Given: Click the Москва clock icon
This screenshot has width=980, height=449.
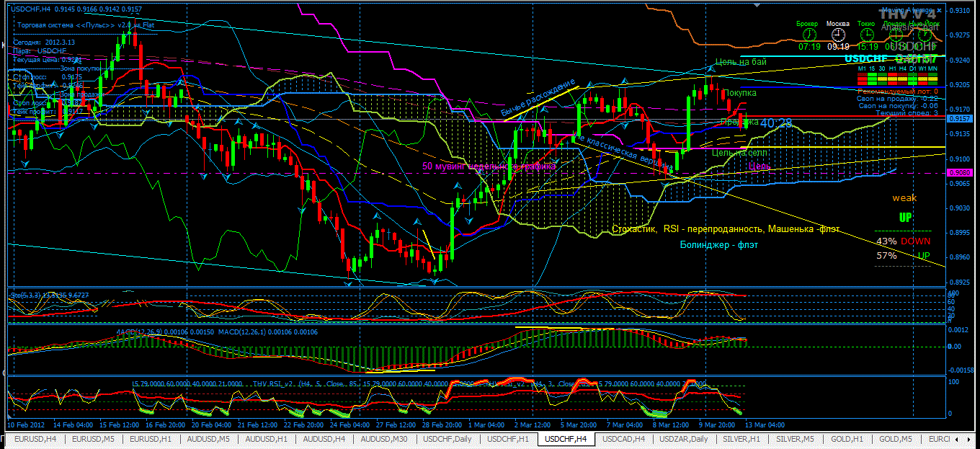Looking at the screenshot, I should coord(838,35).
